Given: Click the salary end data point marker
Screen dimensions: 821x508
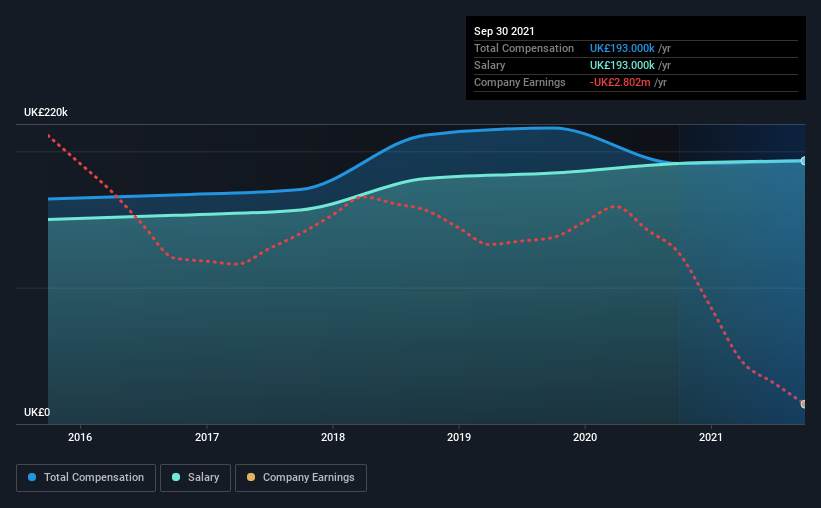Looking at the screenshot, I should coord(804,161).
